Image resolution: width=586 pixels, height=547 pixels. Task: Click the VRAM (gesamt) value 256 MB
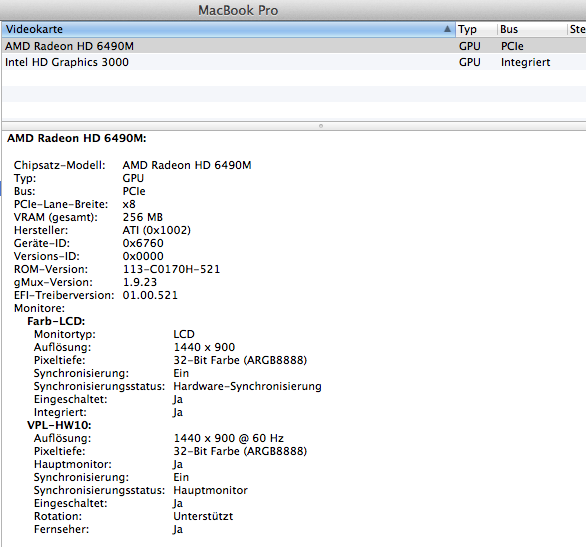pyautogui.click(x=143, y=217)
